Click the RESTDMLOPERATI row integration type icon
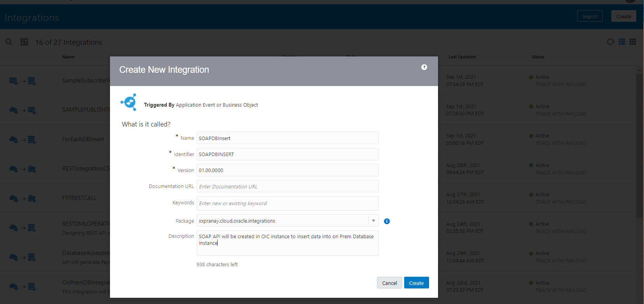Screen dimensions: 644x304 click(x=23, y=228)
